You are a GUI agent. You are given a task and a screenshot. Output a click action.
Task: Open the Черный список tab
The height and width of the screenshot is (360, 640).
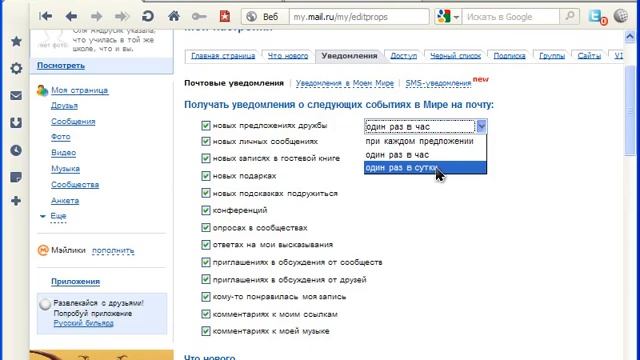click(x=455, y=56)
